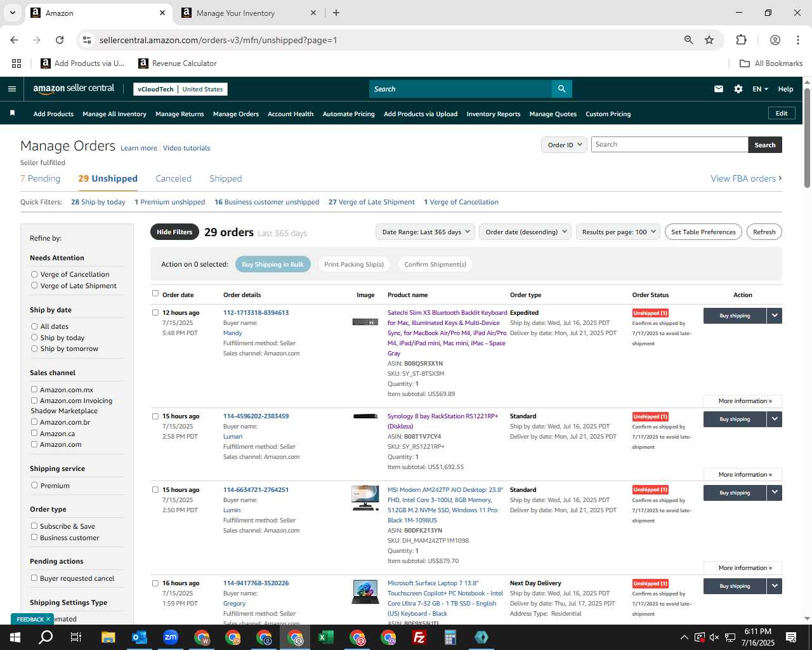The height and width of the screenshot is (650, 812).
Task: Open Zoom from the taskbar
Action: (x=170, y=637)
